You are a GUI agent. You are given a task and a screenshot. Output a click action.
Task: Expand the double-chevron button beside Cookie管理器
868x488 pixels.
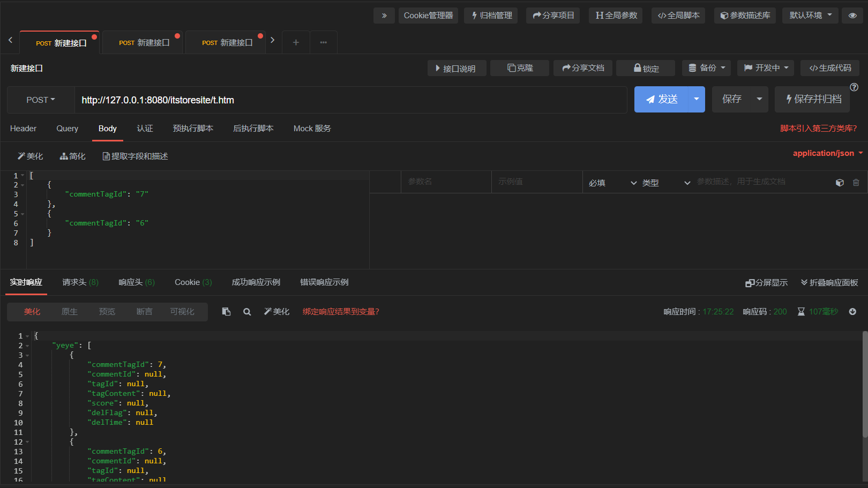[x=384, y=16]
